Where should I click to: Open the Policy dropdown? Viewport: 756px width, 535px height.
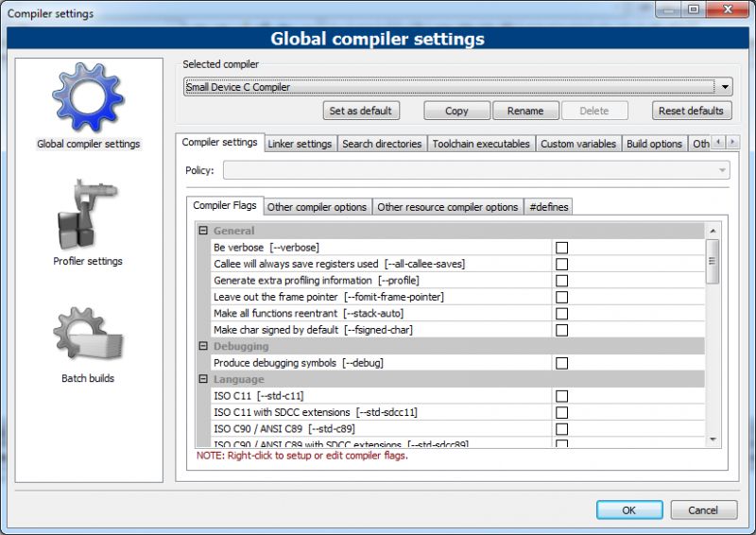coord(476,170)
